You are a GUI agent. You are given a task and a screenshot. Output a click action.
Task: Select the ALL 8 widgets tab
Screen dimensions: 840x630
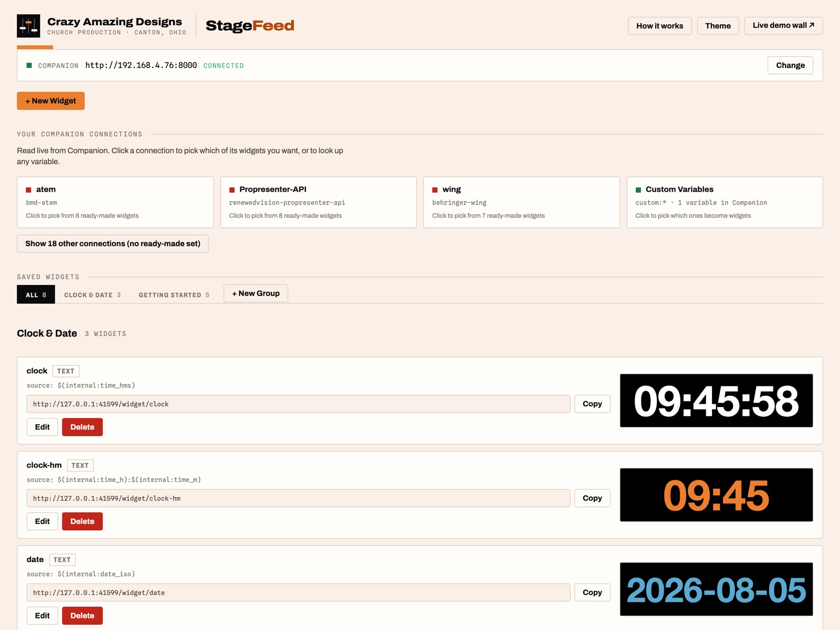tap(36, 295)
